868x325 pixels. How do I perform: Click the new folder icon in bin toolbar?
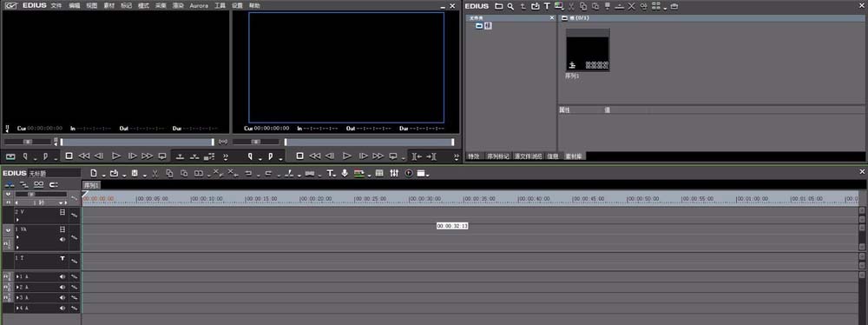[x=499, y=6]
